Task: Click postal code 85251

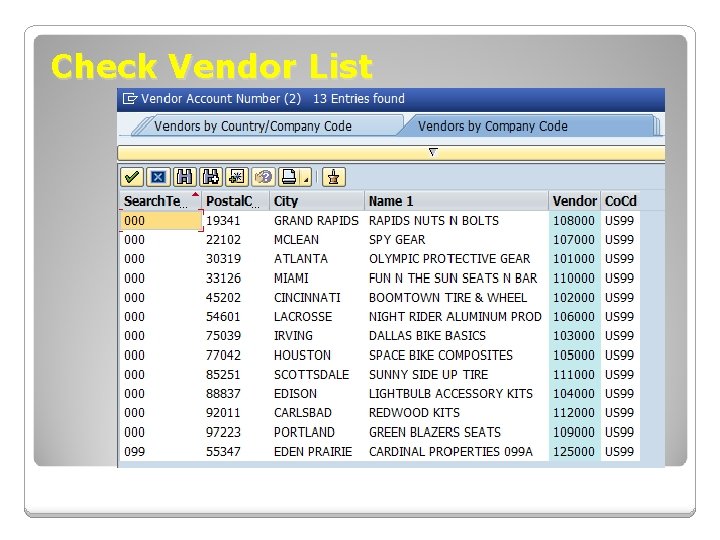Action: 223,375
